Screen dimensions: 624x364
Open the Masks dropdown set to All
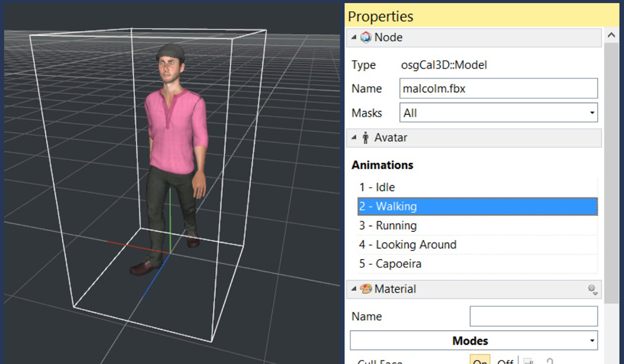click(498, 113)
